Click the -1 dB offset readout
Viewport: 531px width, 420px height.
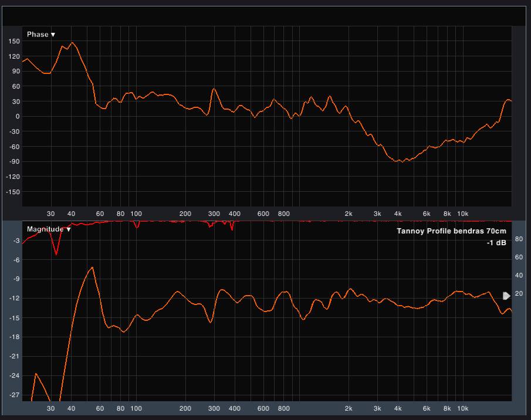tap(496, 243)
